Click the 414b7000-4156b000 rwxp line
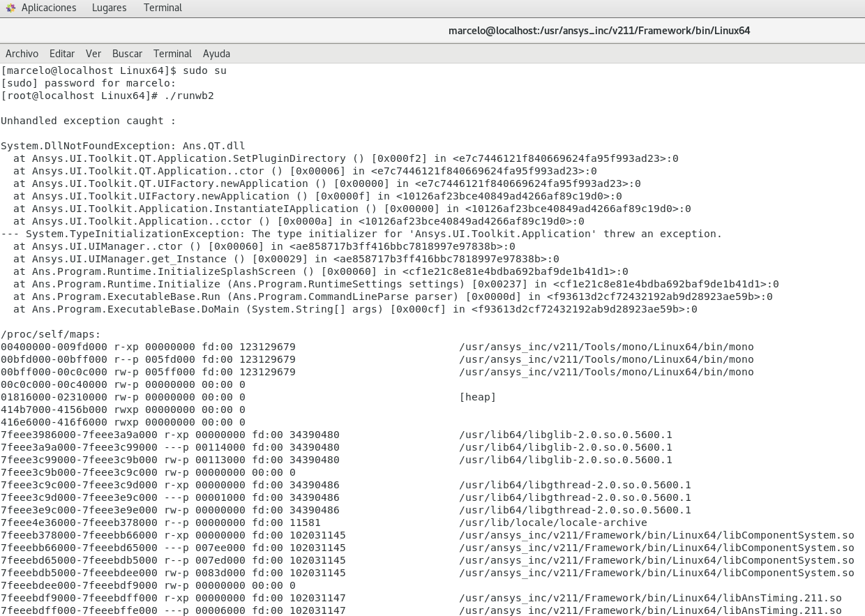Image resolution: width=865 pixels, height=616 pixels. [123, 410]
